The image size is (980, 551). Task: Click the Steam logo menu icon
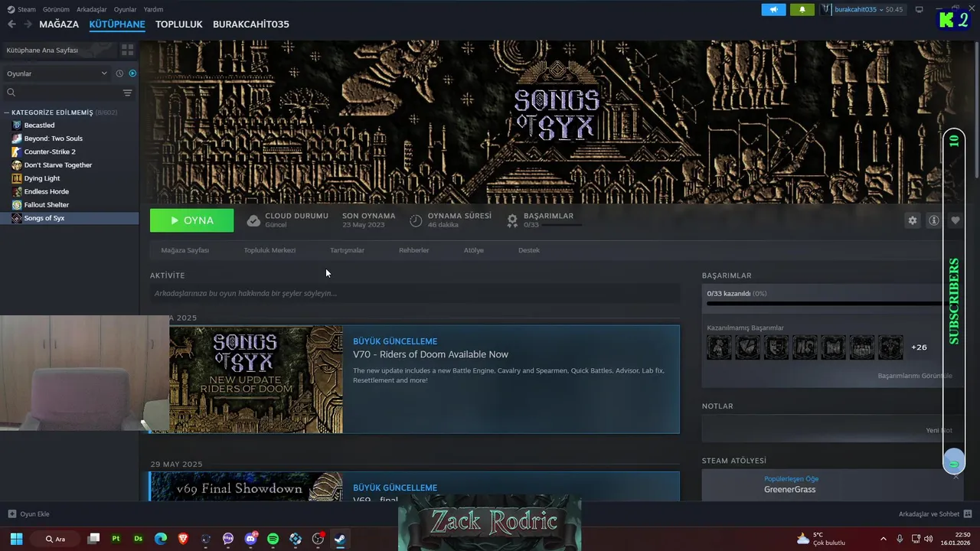coord(11,9)
